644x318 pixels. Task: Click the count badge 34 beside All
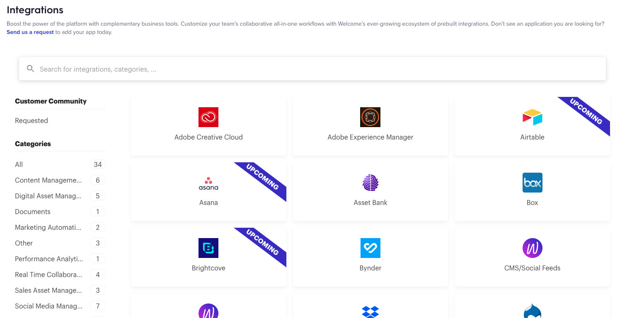click(98, 164)
